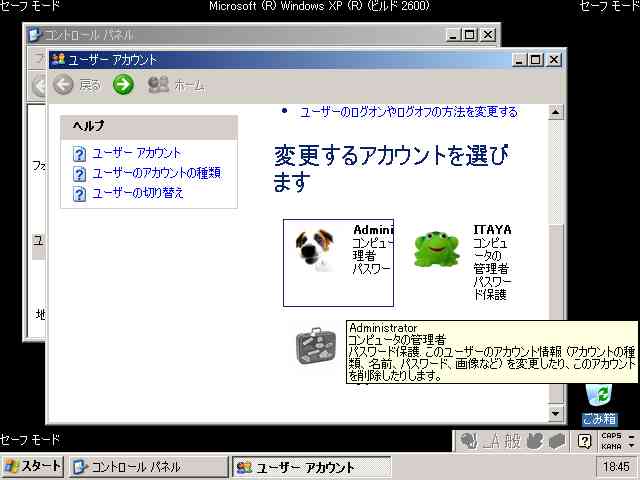The height and width of the screenshot is (480, 640).
Task: Toggle CAPS in the language bar
Action: (x=611, y=436)
